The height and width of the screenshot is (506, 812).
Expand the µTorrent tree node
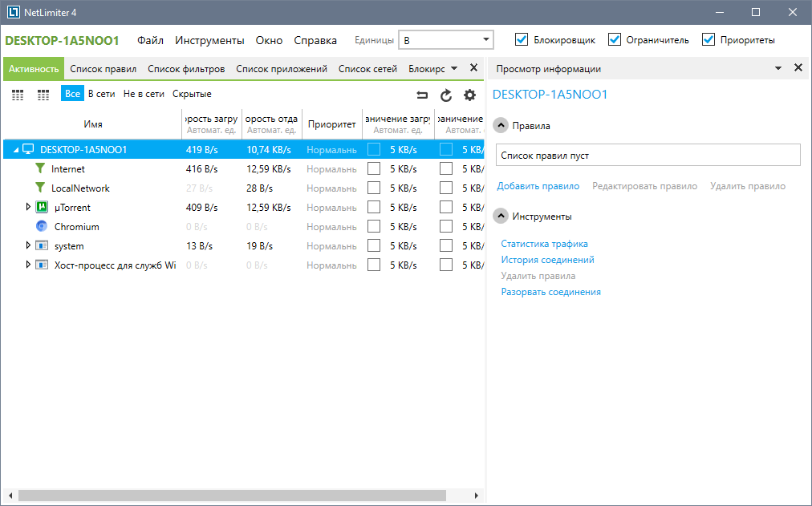(x=29, y=208)
